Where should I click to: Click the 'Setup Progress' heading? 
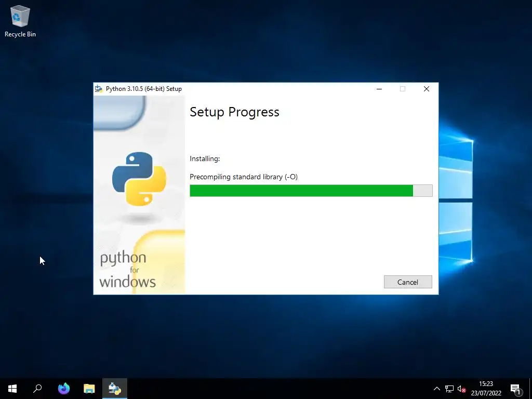click(234, 112)
